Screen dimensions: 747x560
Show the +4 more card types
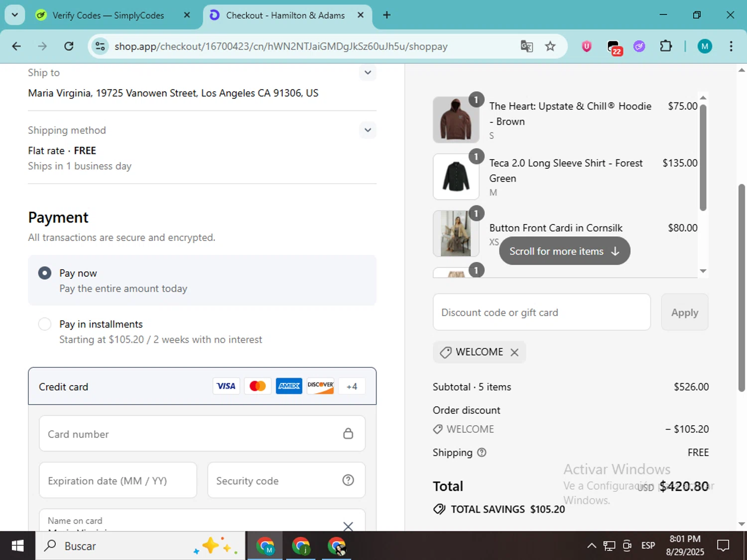(352, 386)
